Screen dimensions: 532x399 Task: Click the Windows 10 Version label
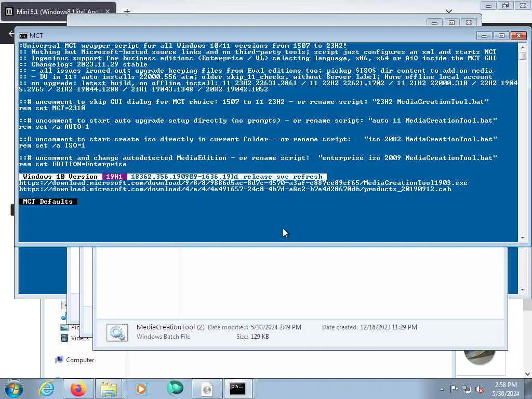click(60, 177)
